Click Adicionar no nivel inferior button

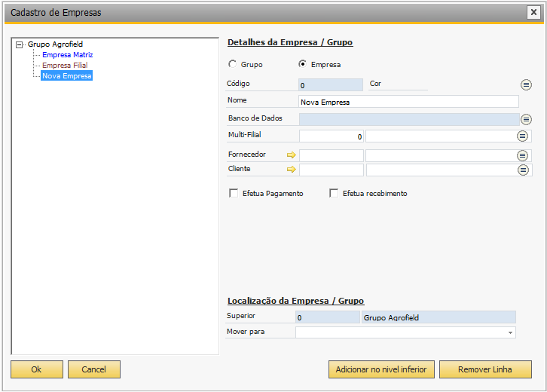(x=381, y=369)
